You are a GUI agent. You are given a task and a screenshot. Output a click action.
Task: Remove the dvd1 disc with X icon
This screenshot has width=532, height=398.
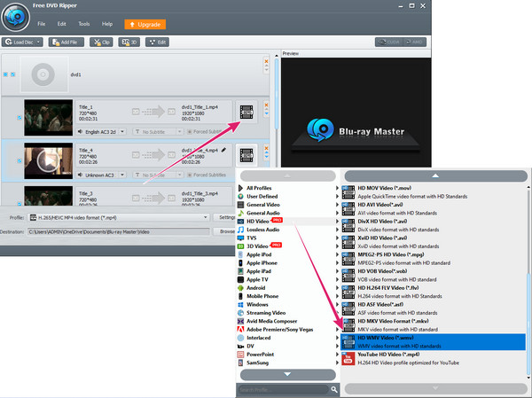pyautogui.click(x=266, y=61)
